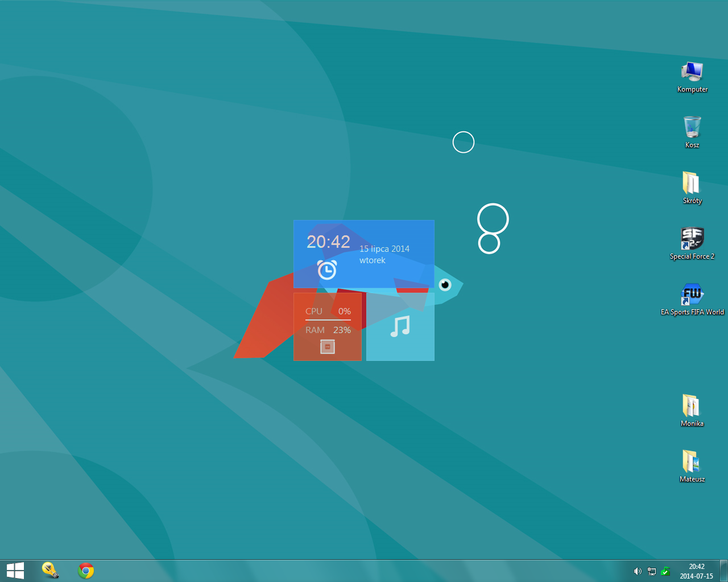This screenshot has width=728, height=582.
Task: Click the volume speaker tray icon
Action: 638,571
